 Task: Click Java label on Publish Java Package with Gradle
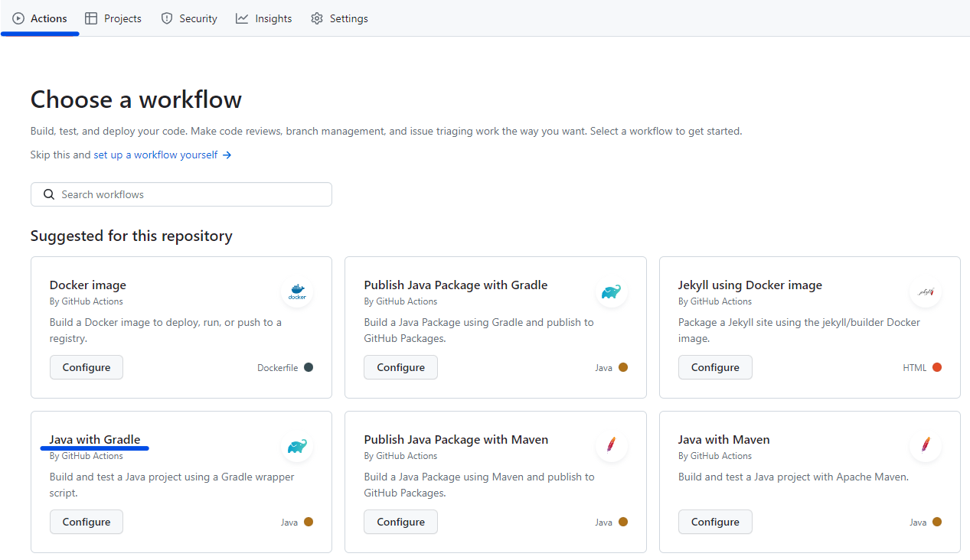604,367
